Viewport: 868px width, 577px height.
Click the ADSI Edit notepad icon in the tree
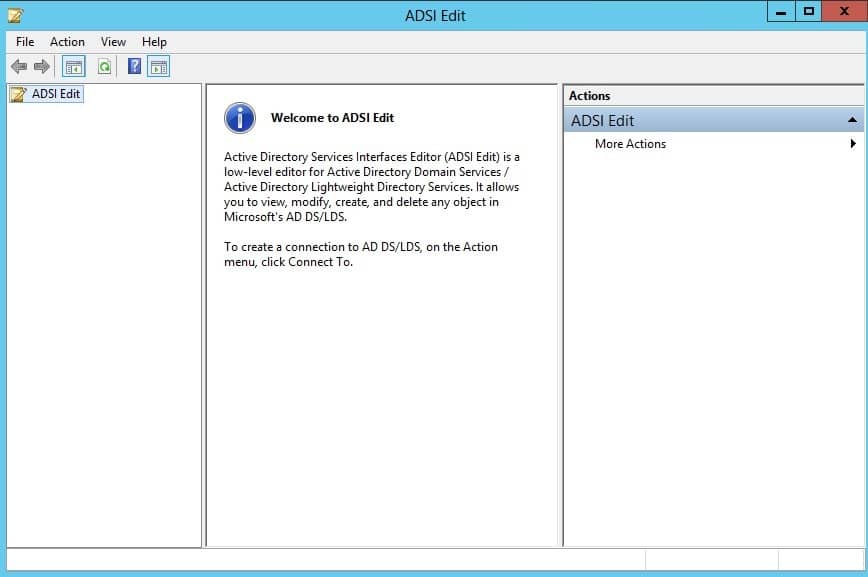coord(17,95)
